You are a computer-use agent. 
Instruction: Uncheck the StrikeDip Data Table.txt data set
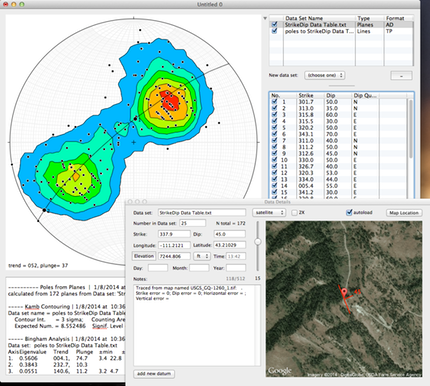click(x=274, y=24)
